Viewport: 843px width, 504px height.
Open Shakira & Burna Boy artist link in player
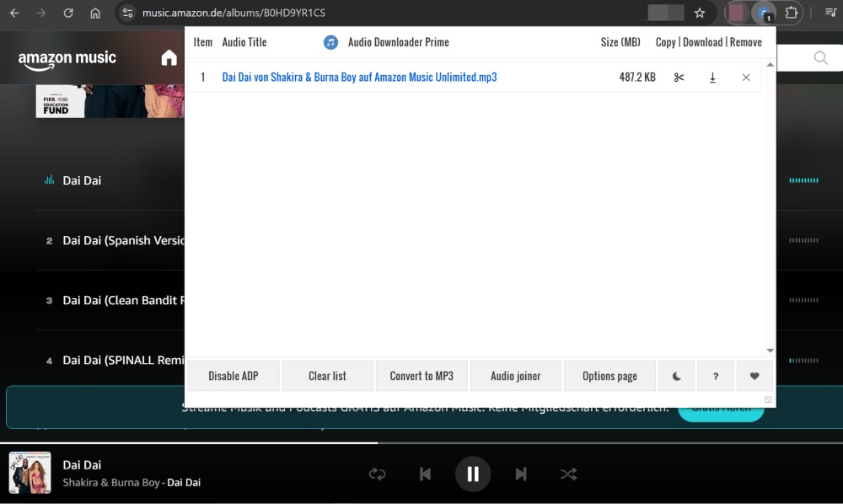click(x=111, y=482)
